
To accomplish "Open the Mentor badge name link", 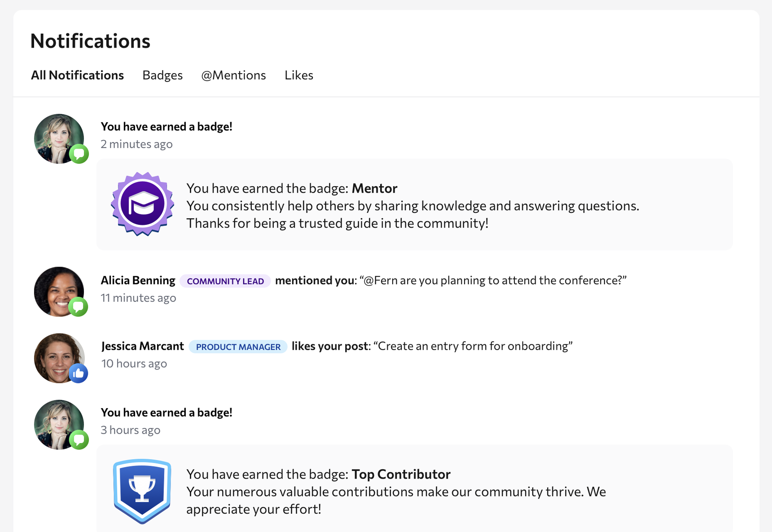I will (374, 188).
